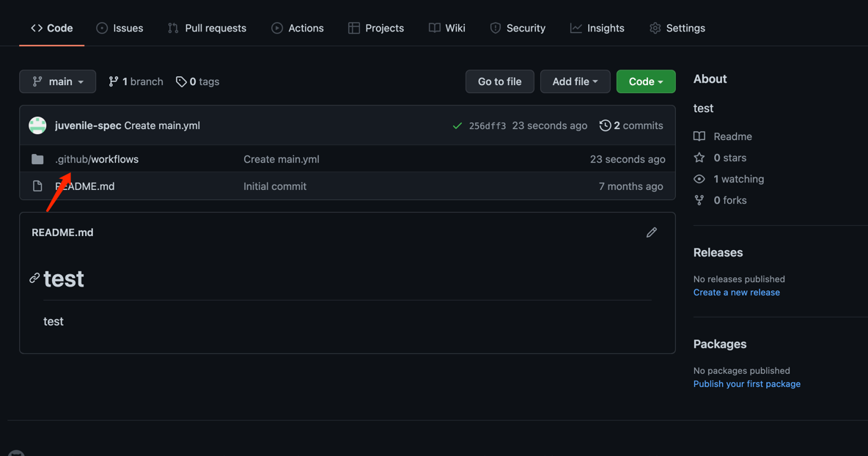Image resolution: width=868 pixels, height=456 pixels.
Task: Open the commits history clock icon
Action: [x=605, y=125]
